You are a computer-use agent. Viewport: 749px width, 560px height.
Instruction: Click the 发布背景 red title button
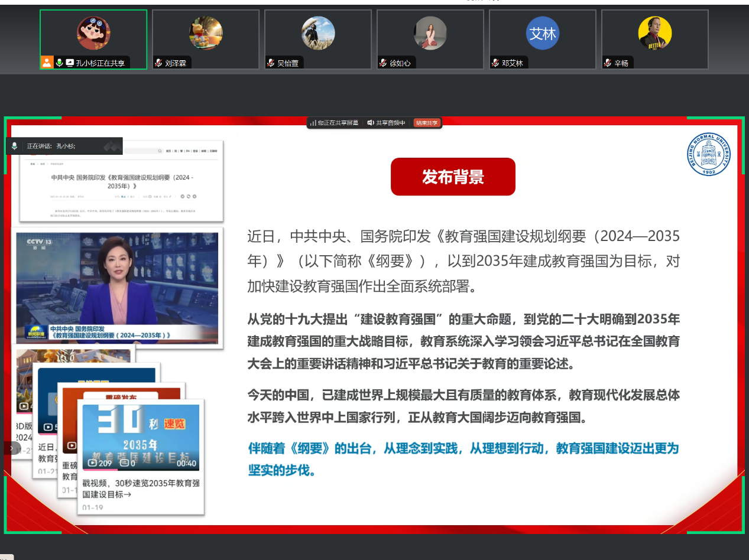click(x=453, y=177)
